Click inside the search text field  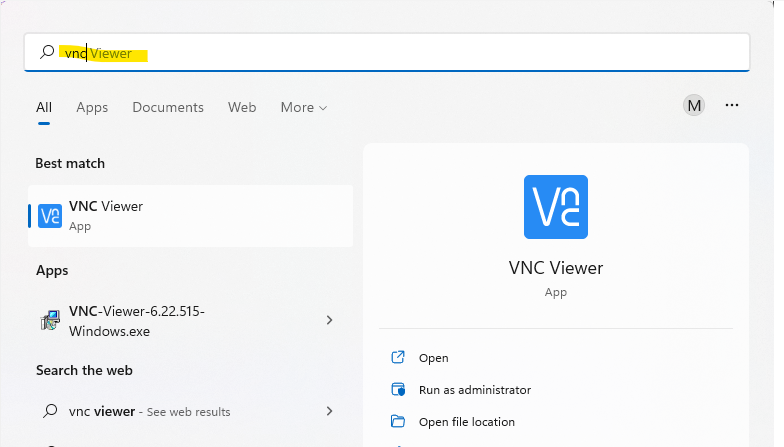click(400, 53)
